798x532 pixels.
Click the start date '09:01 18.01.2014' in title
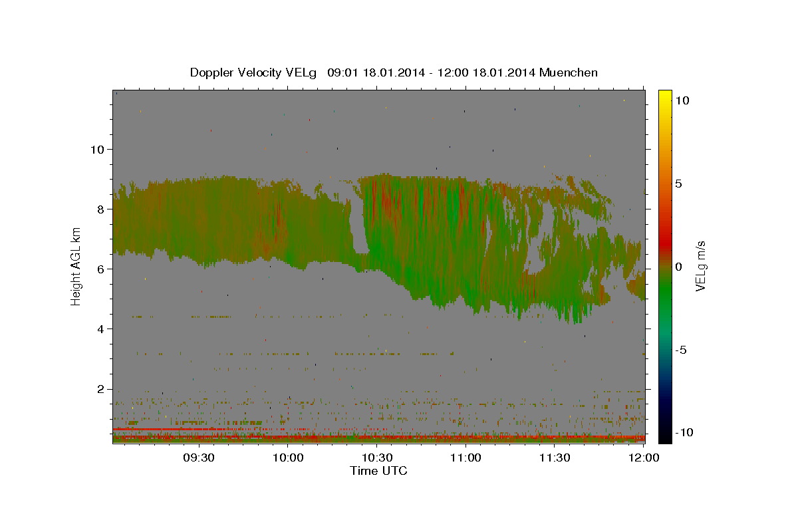pos(376,72)
